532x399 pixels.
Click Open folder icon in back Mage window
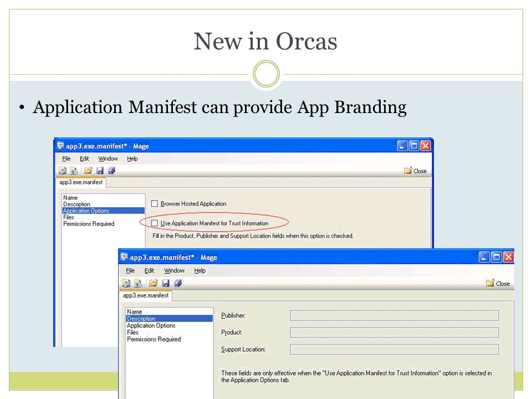88,171
